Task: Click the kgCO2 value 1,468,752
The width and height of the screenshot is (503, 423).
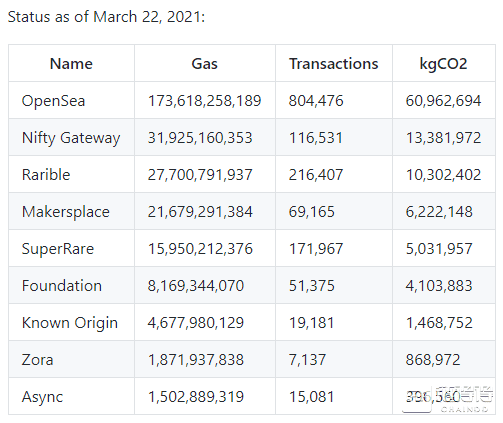Action: coord(439,323)
